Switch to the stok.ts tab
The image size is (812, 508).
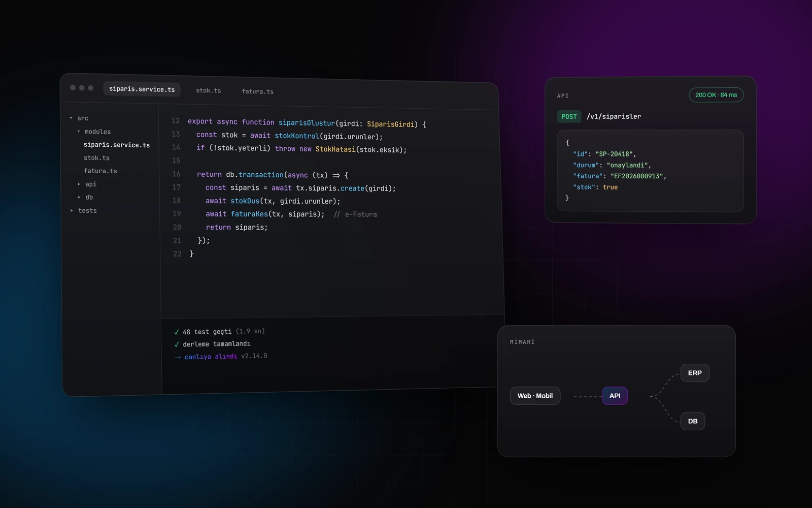pos(209,90)
